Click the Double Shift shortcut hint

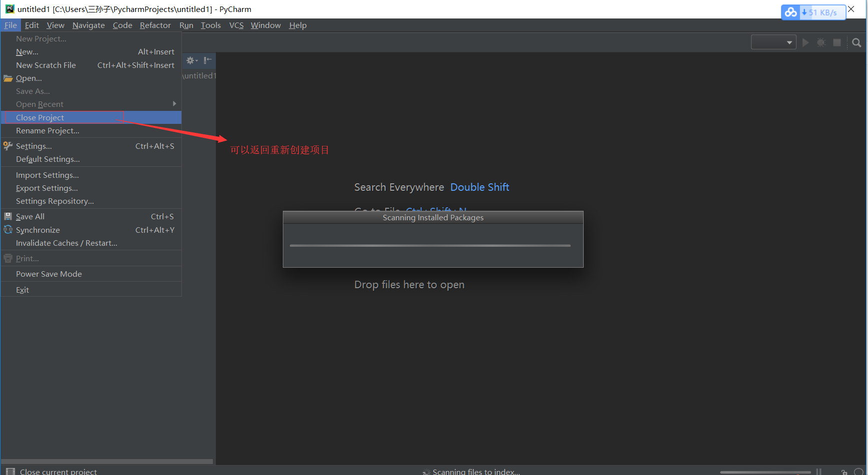480,187
